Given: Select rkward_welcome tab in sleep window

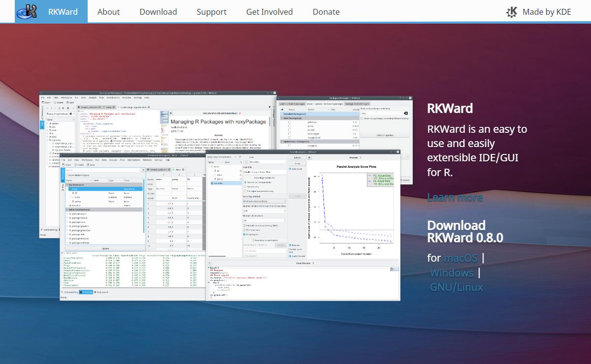Looking at the screenshot, I should tap(159, 170).
